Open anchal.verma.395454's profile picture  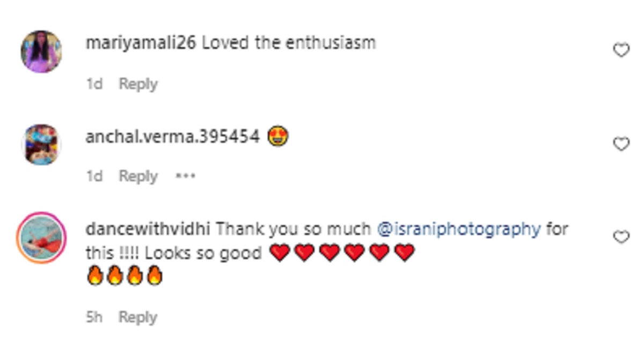pos(41,144)
